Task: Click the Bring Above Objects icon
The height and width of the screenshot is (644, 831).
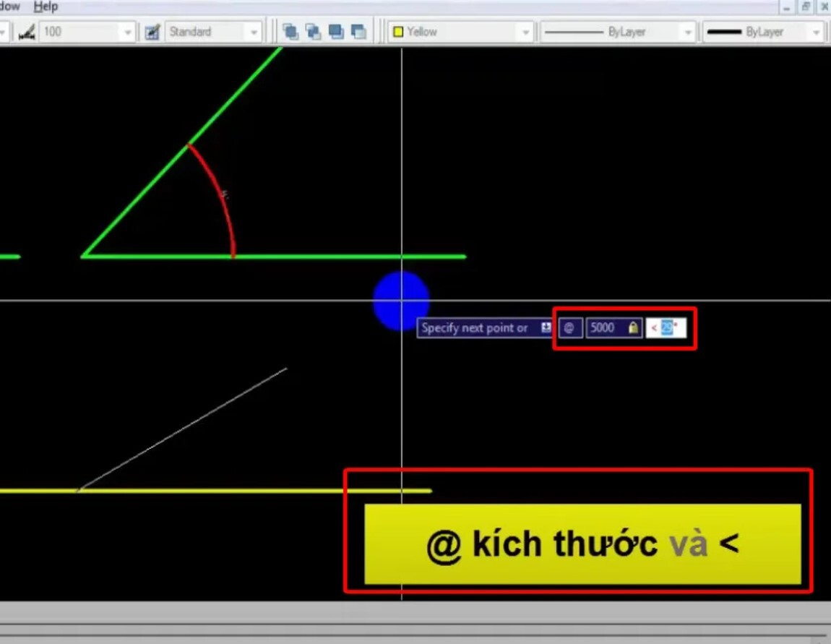Action: pyautogui.click(x=335, y=32)
